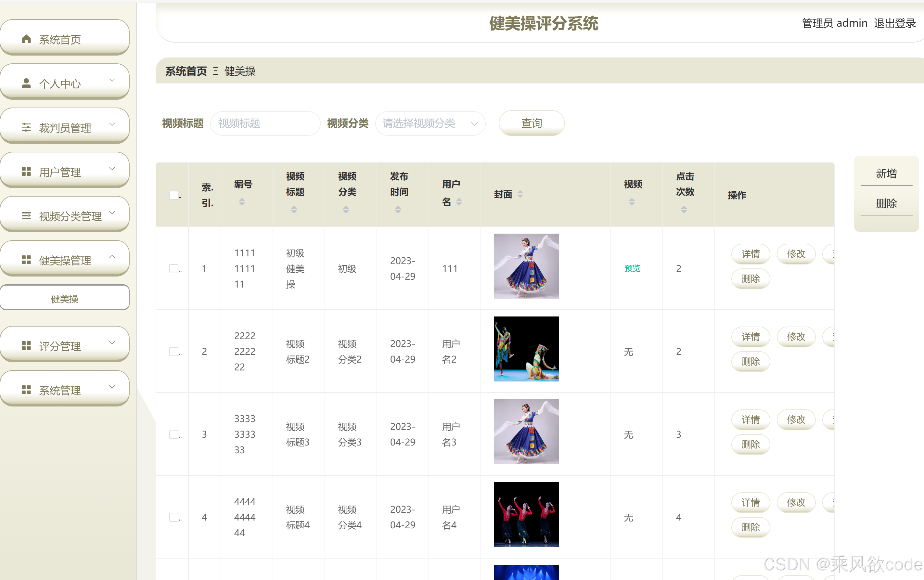Click the 预览 link in row 1
Screen dimensions: 924x580
click(x=632, y=268)
